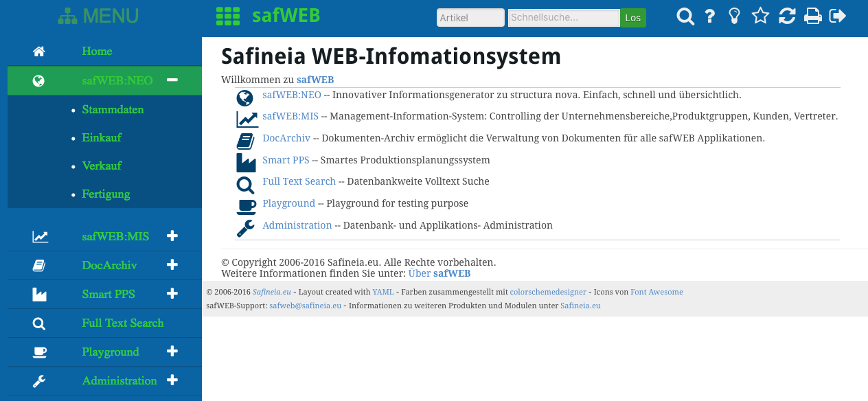Click the factory icon in main content list
This screenshot has height=401, width=868.
(246, 163)
